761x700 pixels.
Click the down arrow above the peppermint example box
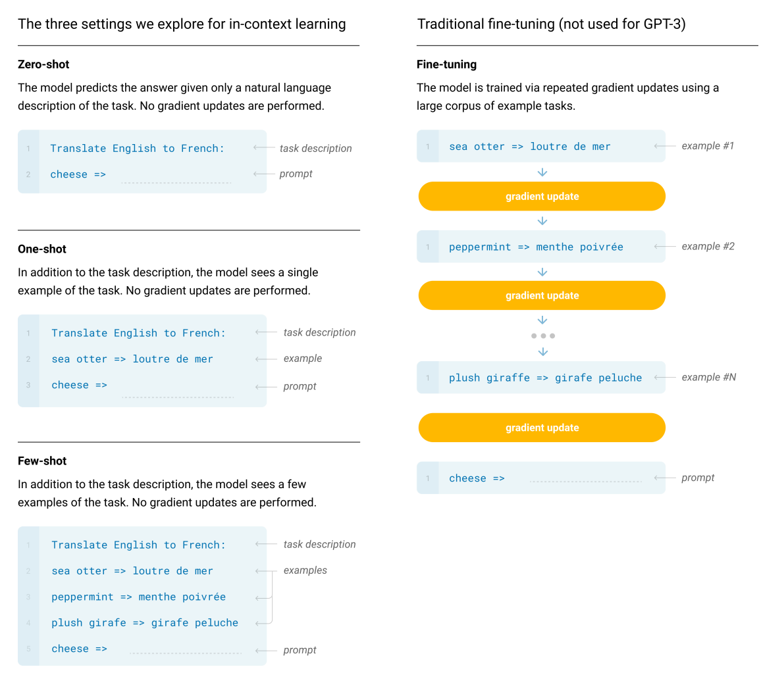point(542,220)
